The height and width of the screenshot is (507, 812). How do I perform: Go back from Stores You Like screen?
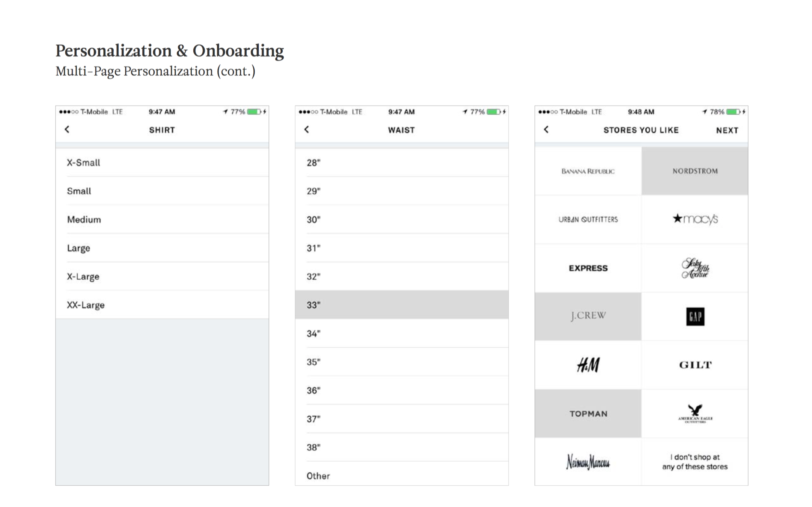[x=546, y=130]
